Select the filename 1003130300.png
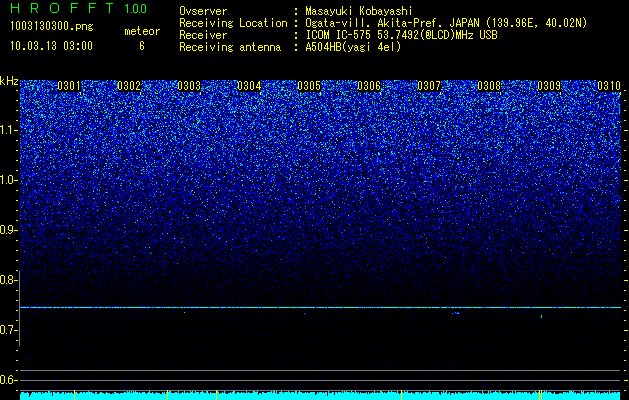This screenshot has width=629, height=400. click(52, 26)
